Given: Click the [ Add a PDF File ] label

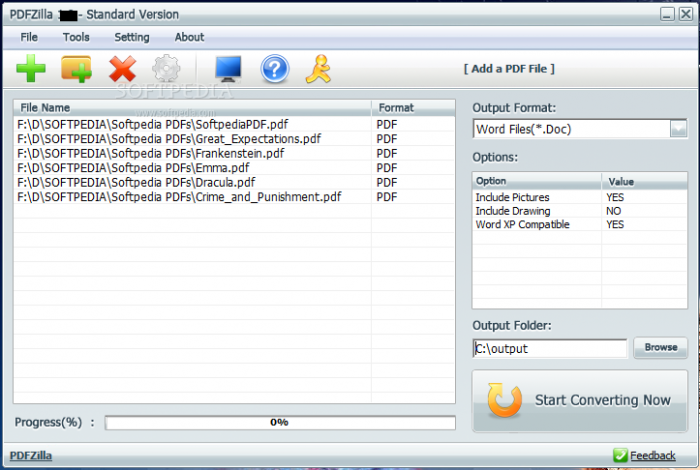Looking at the screenshot, I should [x=509, y=69].
